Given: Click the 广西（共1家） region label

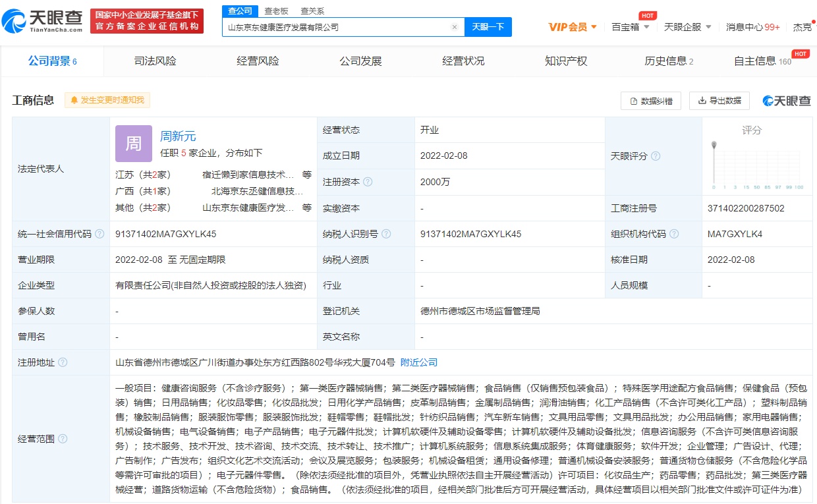Looking at the screenshot, I should coord(143,191).
